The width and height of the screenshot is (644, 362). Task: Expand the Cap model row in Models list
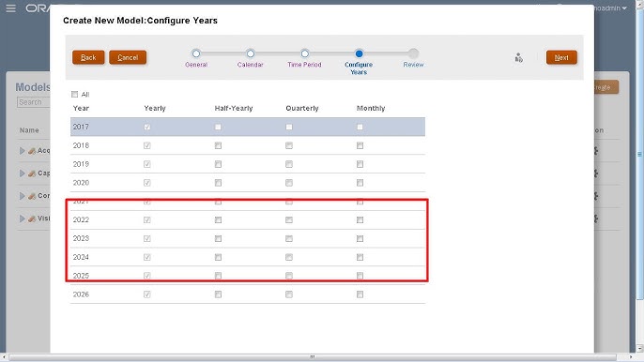(23, 173)
